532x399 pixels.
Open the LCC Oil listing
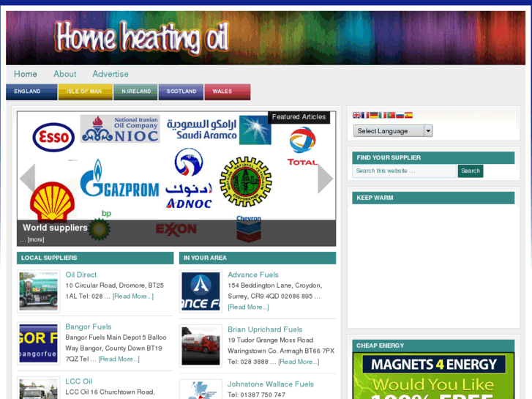click(79, 381)
